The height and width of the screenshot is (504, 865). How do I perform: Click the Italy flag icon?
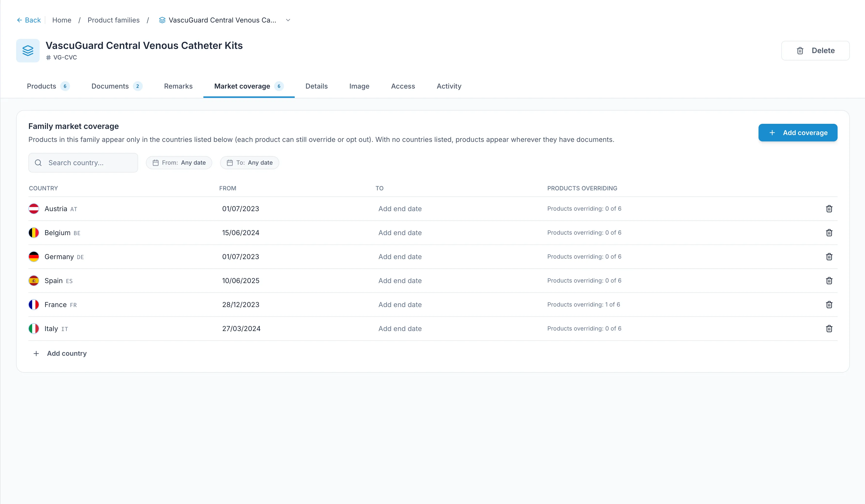click(34, 329)
